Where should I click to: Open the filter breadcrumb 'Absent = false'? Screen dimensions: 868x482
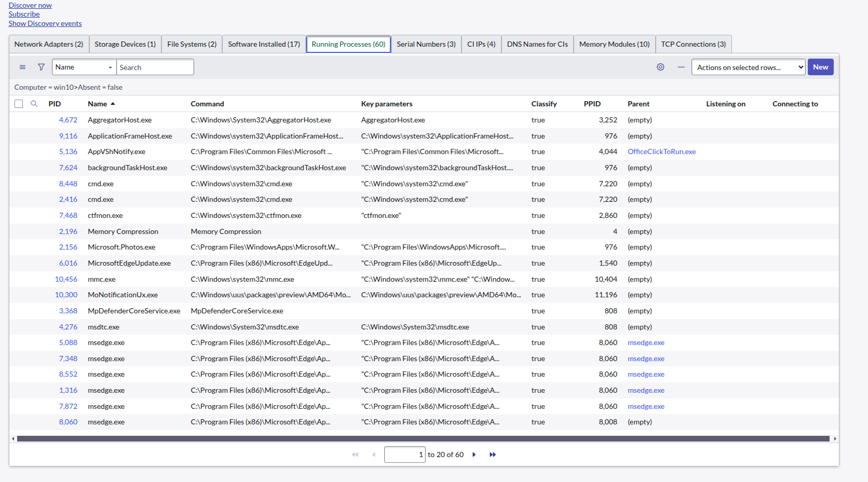tap(101, 87)
